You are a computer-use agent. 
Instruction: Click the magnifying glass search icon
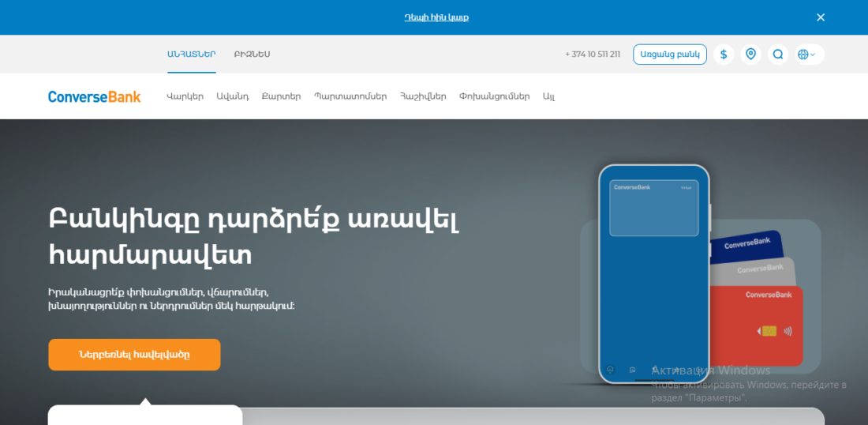click(777, 55)
